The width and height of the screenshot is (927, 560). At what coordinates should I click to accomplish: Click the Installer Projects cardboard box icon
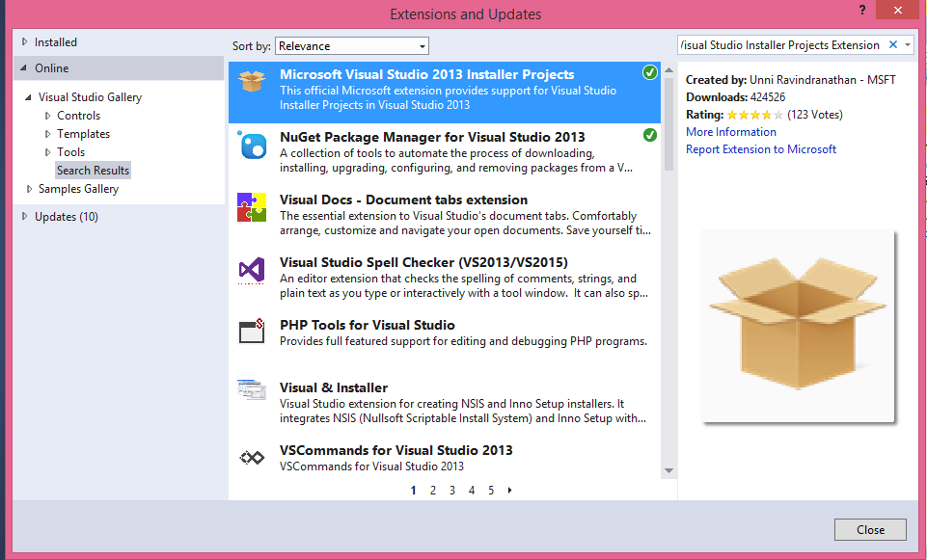tap(252, 81)
